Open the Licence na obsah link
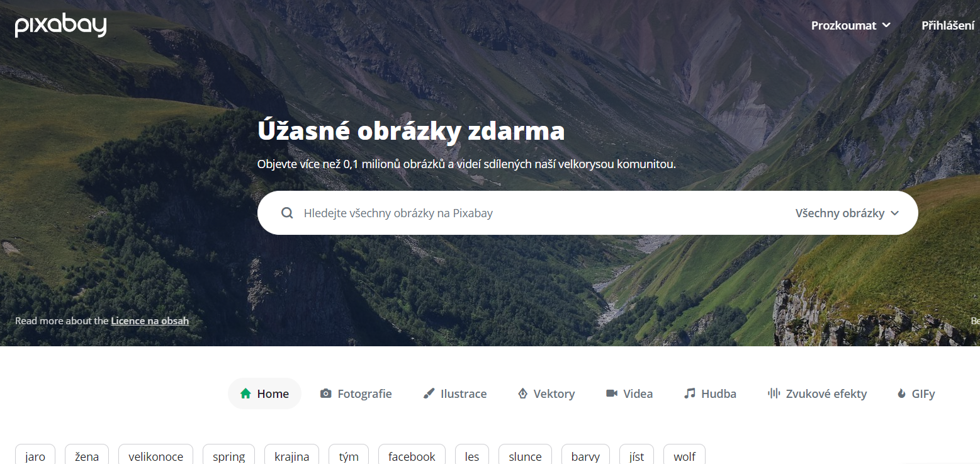 click(x=150, y=320)
